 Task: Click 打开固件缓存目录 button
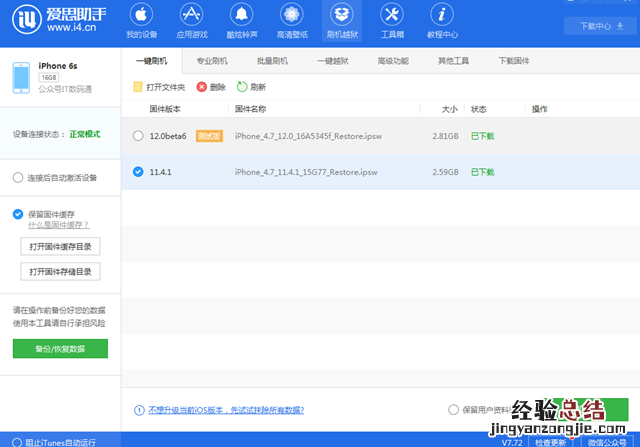click(x=60, y=247)
